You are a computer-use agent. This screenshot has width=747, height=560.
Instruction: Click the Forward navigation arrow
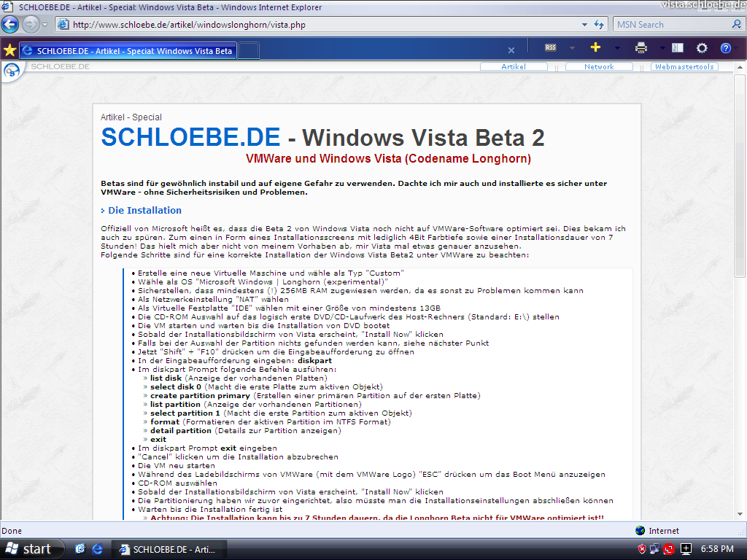[31, 24]
